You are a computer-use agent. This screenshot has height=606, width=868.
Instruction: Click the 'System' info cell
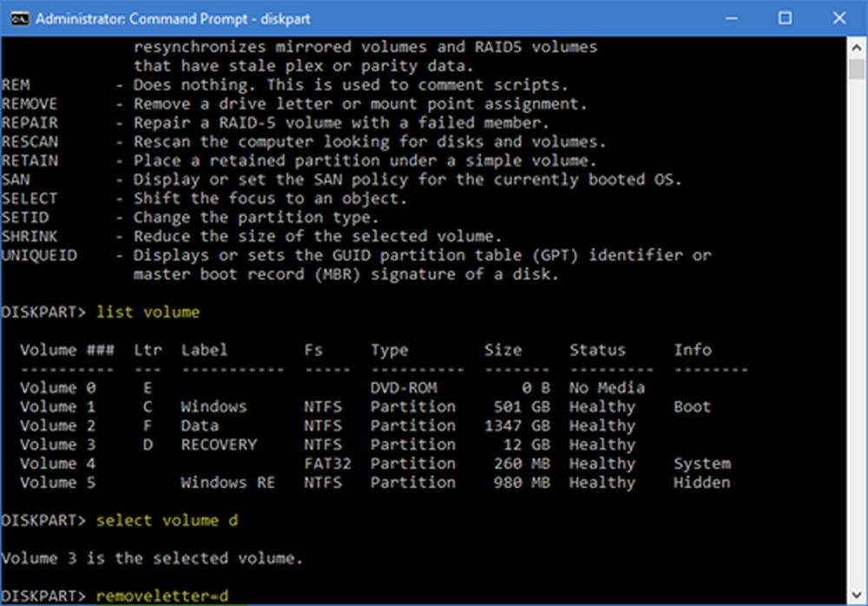(702, 464)
